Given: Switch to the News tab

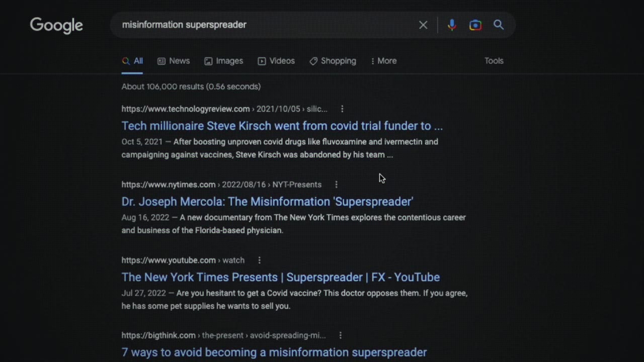Looking at the screenshot, I should point(174,61).
